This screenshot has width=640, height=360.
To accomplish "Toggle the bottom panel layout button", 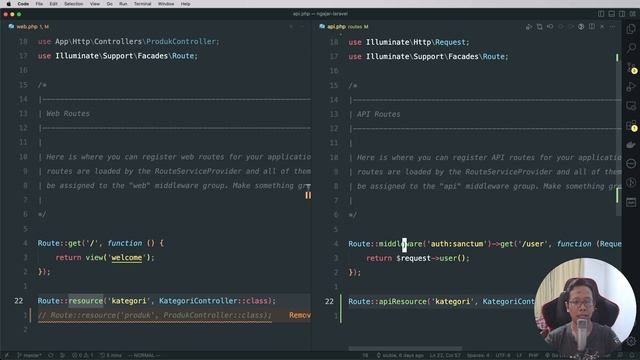I will click(x=611, y=14).
